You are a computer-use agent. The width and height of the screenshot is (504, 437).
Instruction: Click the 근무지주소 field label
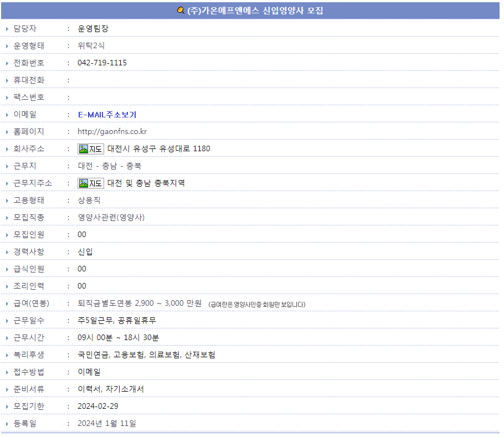pyautogui.click(x=33, y=183)
